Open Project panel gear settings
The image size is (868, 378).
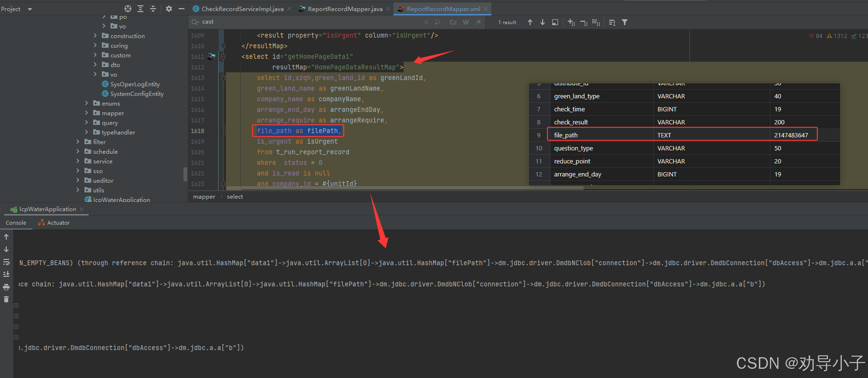click(x=168, y=9)
